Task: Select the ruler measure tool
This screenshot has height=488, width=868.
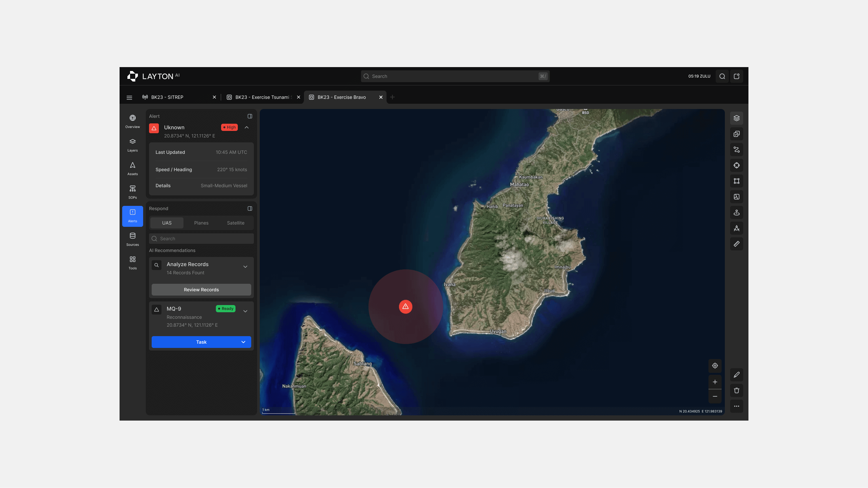Action: (x=736, y=244)
